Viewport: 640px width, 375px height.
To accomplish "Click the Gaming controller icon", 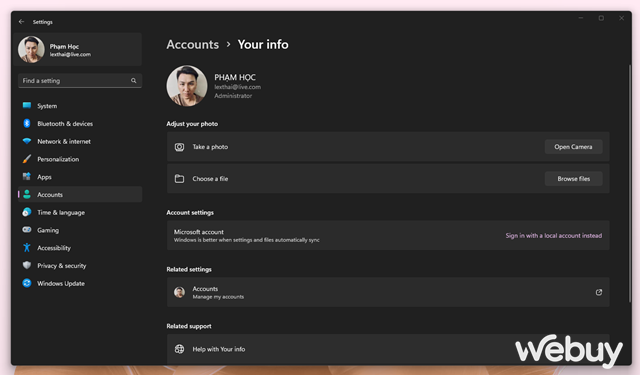I will pyautogui.click(x=27, y=230).
